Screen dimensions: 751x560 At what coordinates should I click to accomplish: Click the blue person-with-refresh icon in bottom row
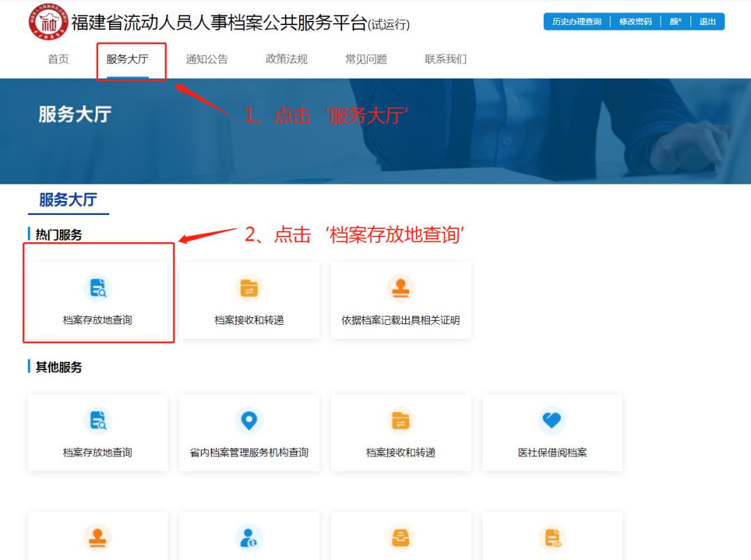(249, 536)
